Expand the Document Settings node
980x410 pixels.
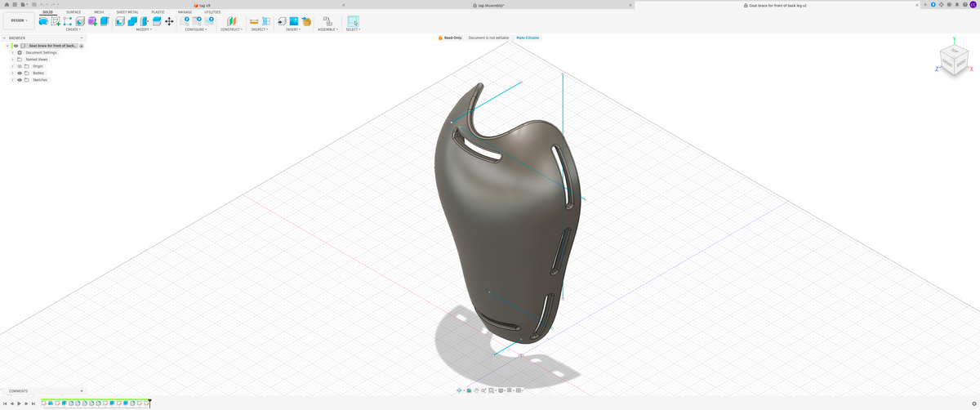point(12,52)
